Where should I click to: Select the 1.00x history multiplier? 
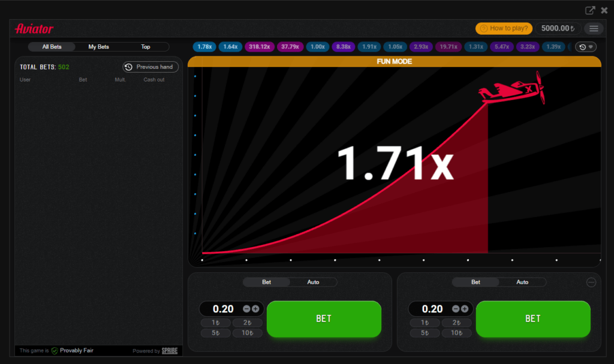318,47
